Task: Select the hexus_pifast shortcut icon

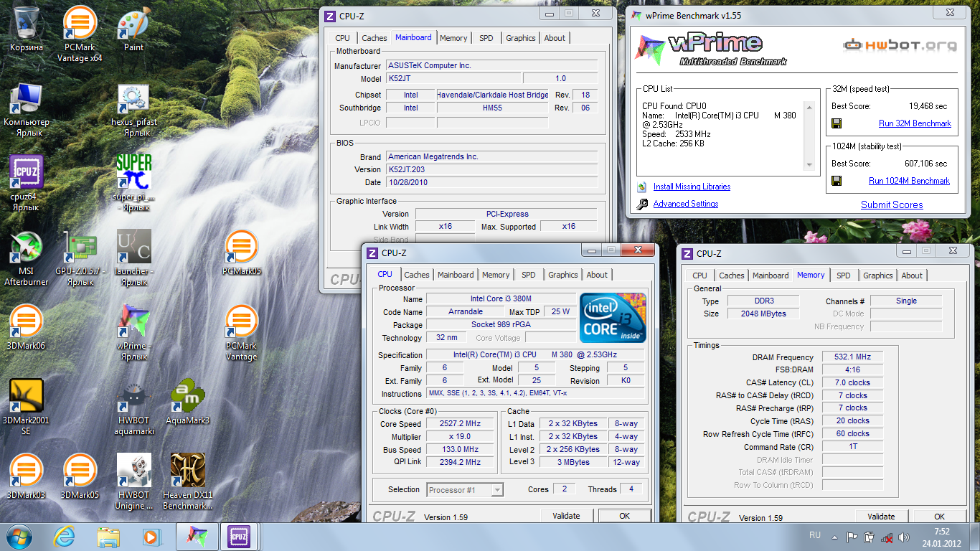Action: pyautogui.click(x=133, y=110)
